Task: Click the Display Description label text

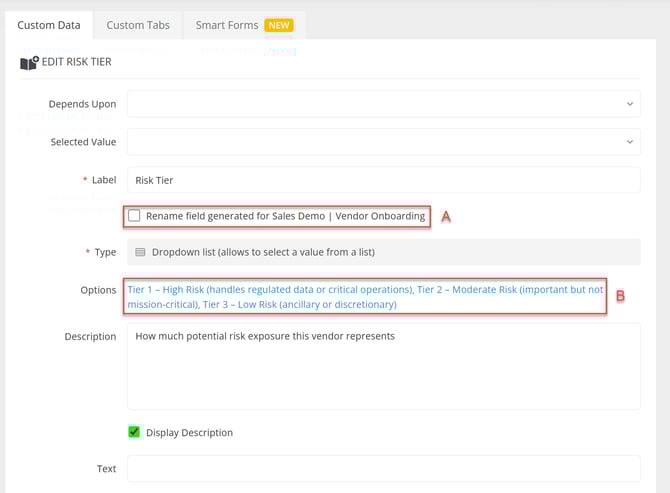Action: [x=189, y=433]
